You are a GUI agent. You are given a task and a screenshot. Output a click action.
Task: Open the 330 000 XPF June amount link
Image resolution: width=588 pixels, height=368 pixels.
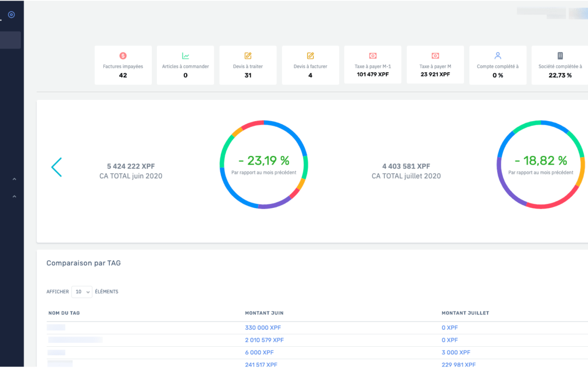click(x=263, y=328)
